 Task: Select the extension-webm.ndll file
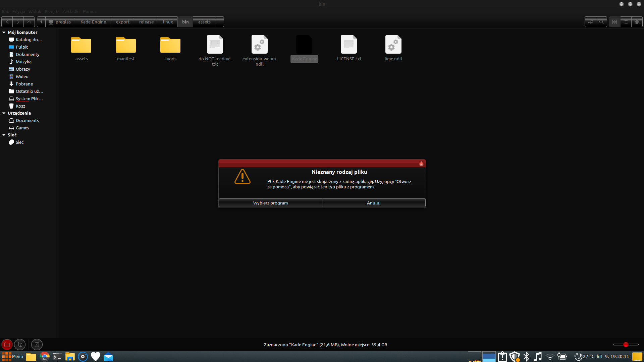pos(259,47)
